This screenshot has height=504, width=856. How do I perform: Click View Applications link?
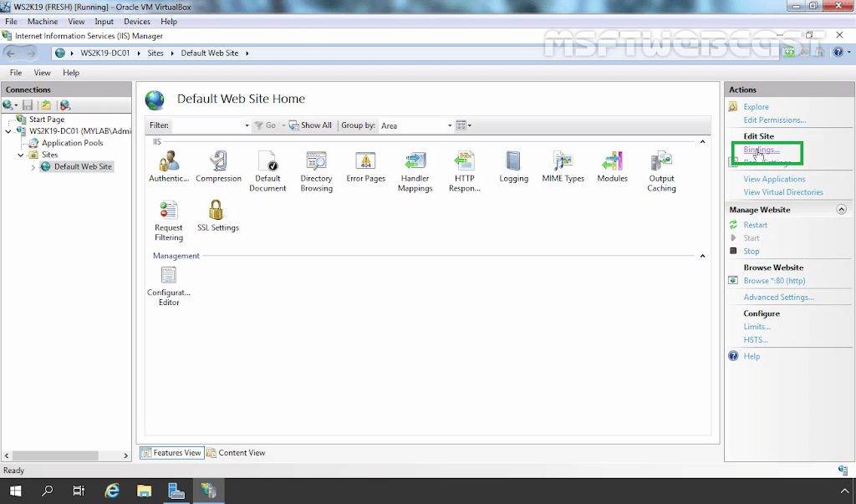[x=774, y=179]
